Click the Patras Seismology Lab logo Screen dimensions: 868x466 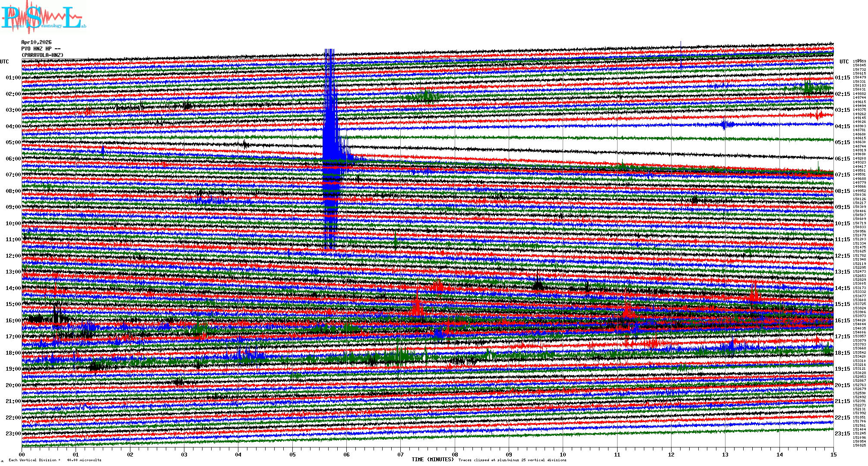[43, 17]
